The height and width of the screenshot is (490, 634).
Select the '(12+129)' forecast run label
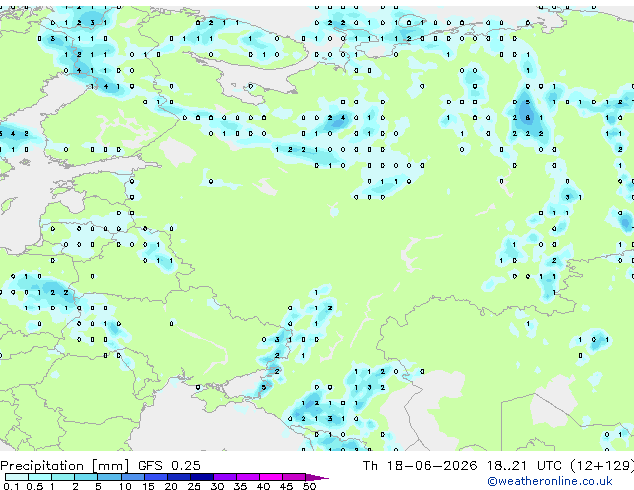[x=602, y=466]
